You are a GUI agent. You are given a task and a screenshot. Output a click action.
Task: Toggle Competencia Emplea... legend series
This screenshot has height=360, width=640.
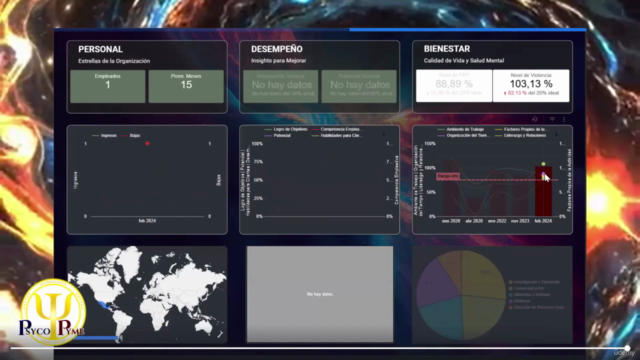(x=337, y=129)
